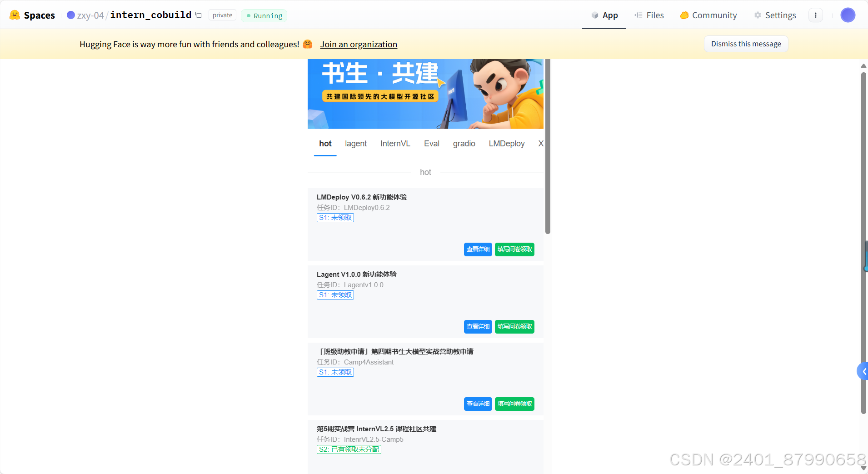Viewport: 868px width, 474px height.
Task: Click the InternVL2.5 course co-build task title
Action: pos(376,429)
